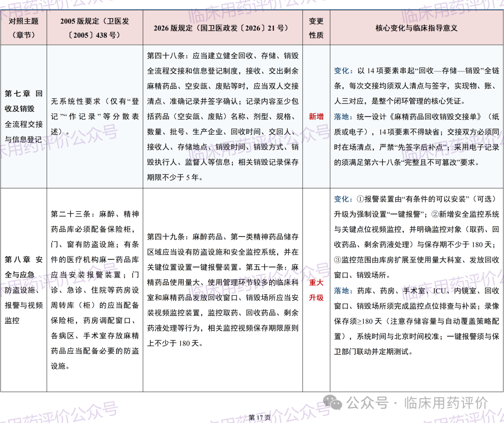Click the text 期限不少于 5 年。

pos(175,177)
